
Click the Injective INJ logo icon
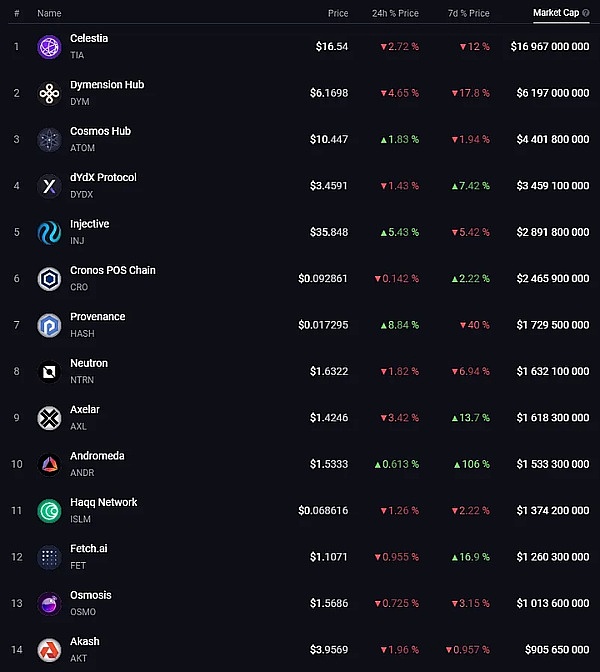(x=49, y=232)
